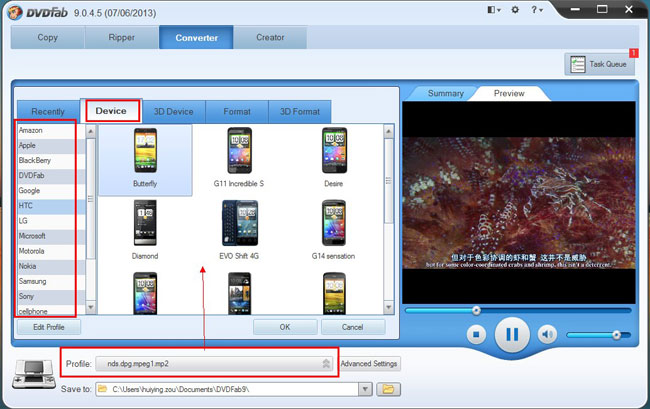Open the Format tab

(x=237, y=111)
